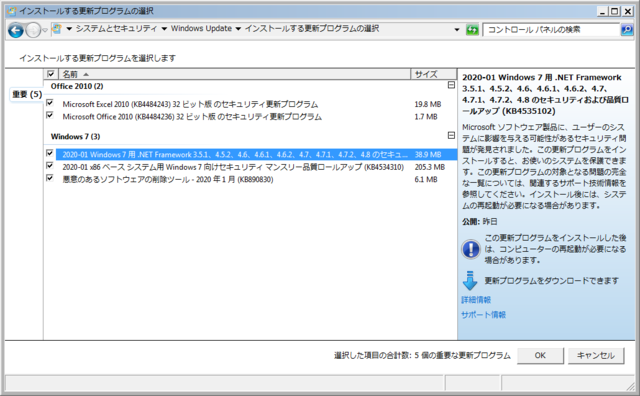
Task: Toggle the select-all checkbox in header
Action: coord(51,74)
